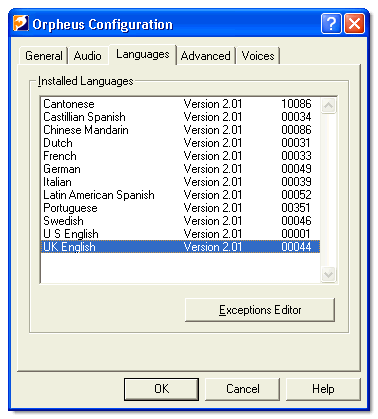Click code 10086 in Cantonese row
The height and width of the screenshot is (419, 378).
click(296, 104)
